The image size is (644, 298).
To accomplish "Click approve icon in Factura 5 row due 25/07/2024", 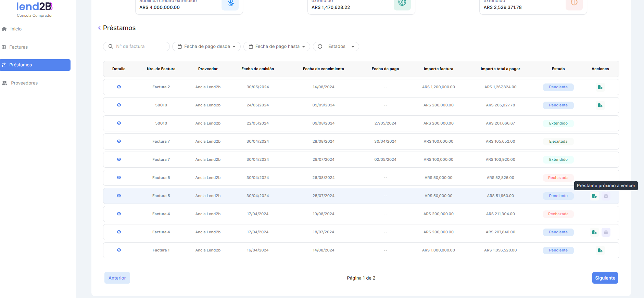I will click(x=594, y=196).
